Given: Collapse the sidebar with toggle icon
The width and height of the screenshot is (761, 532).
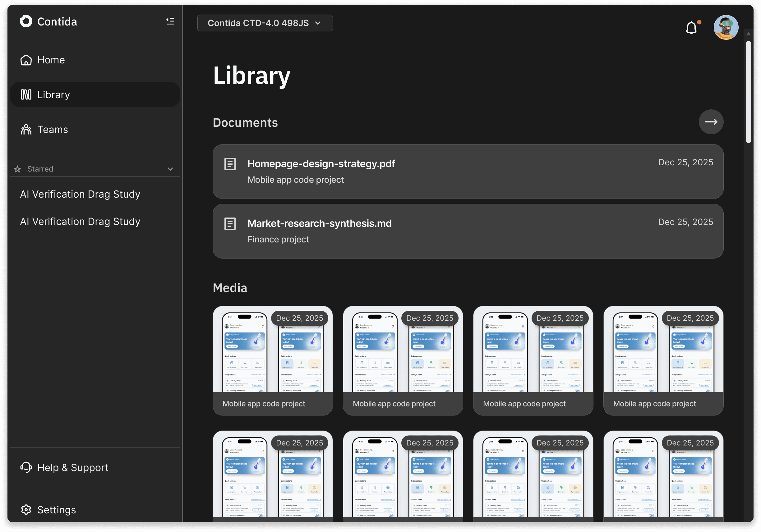Looking at the screenshot, I should point(170,21).
